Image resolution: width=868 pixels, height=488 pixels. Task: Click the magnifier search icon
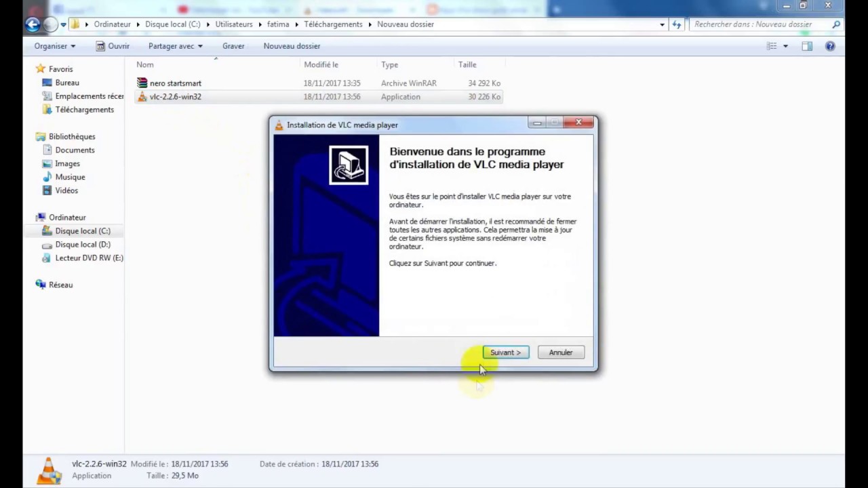coord(836,24)
